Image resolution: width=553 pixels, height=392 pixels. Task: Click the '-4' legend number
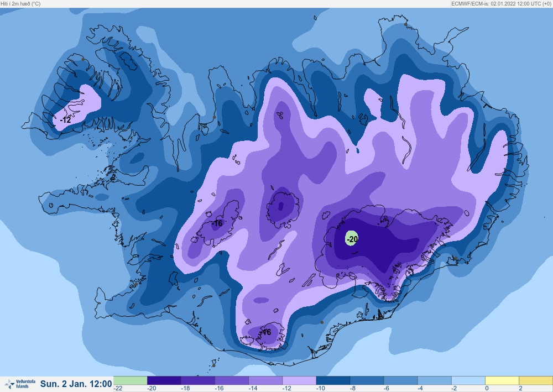point(421,388)
